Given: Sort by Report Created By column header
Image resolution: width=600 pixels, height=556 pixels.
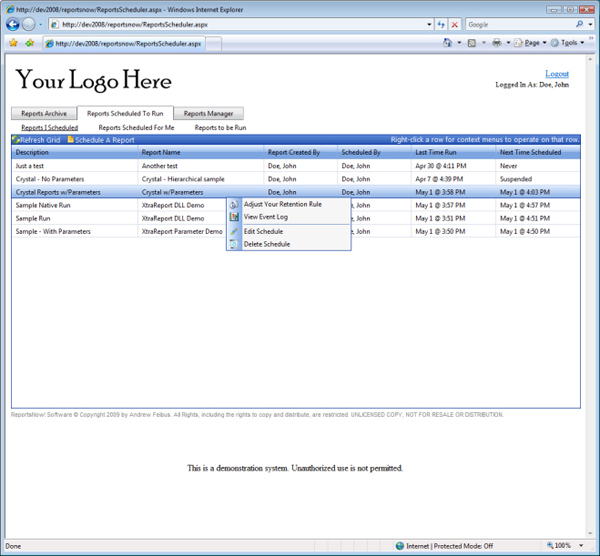Looking at the screenshot, I should point(300,152).
